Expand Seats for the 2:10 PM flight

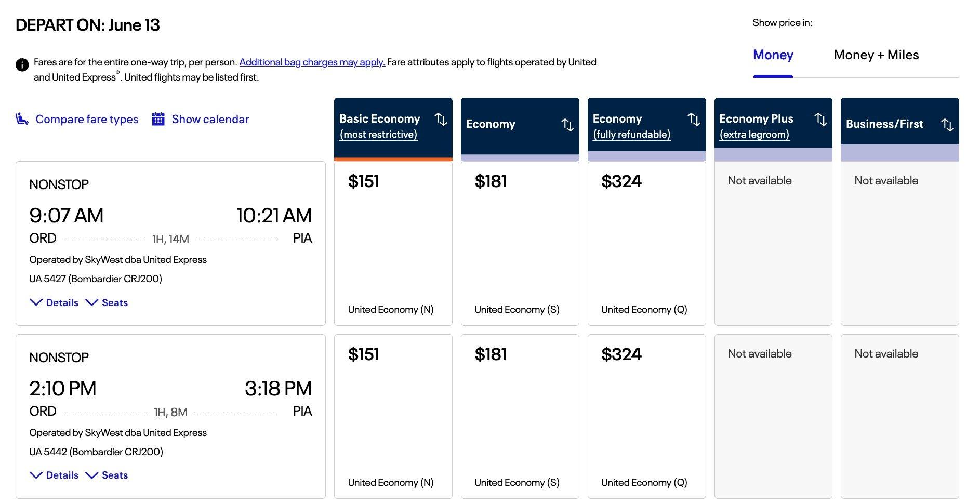point(107,475)
